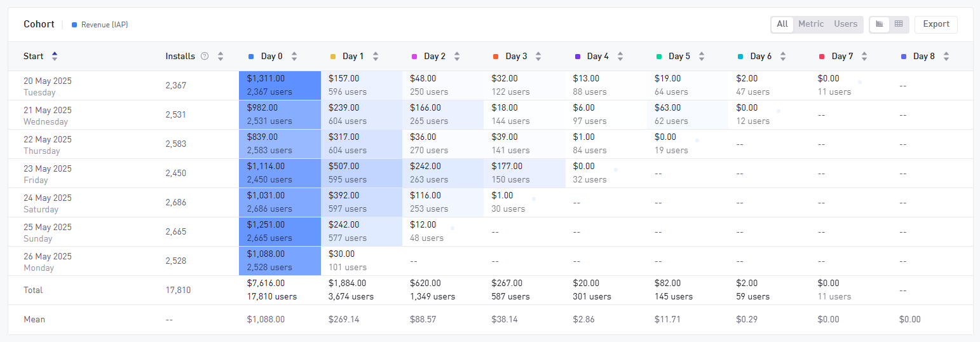Click the Revenue (IAP) legend label
980x342 pixels.
click(105, 25)
